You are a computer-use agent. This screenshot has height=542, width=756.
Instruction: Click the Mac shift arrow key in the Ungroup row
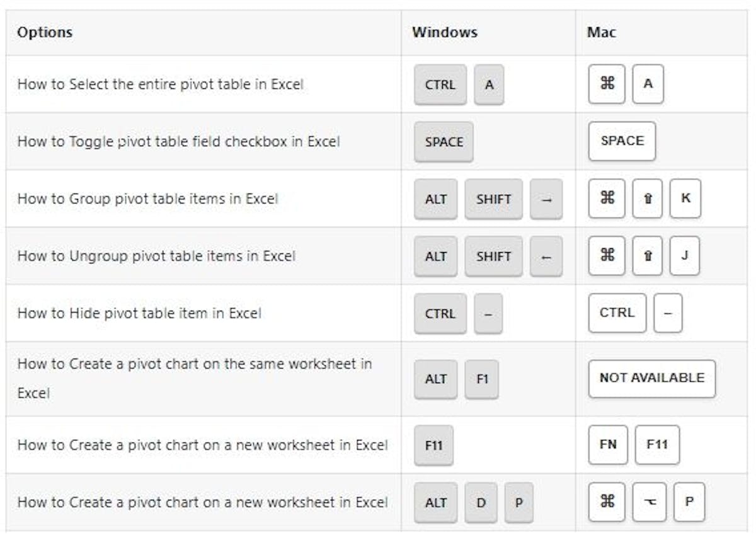pos(647,256)
